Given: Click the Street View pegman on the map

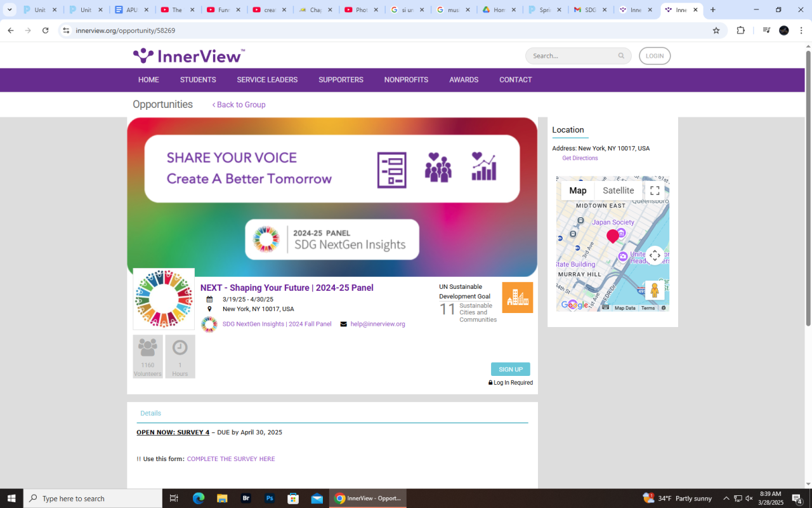Looking at the screenshot, I should click(655, 290).
